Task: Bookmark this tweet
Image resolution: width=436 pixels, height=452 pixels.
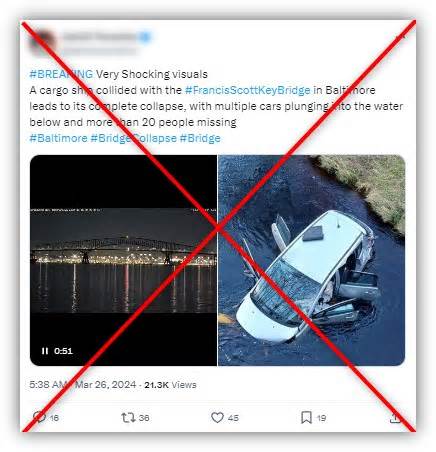Action: coord(306,417)
